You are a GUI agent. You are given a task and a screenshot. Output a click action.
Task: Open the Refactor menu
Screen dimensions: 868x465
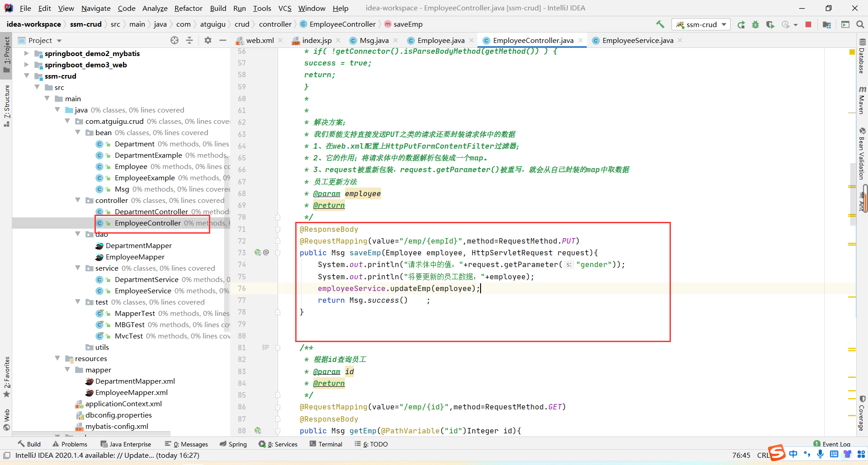pos(188,8)
